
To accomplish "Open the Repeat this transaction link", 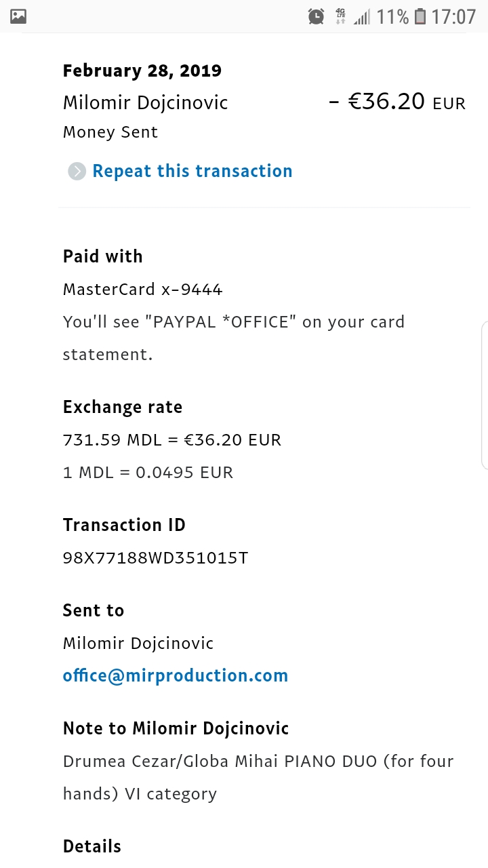I will (x=192, y=171).
